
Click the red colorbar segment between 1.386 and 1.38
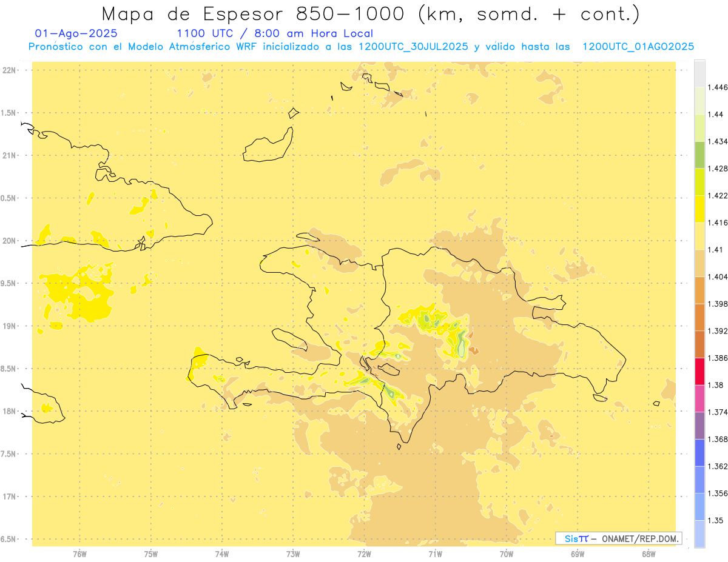coord(699,372)
